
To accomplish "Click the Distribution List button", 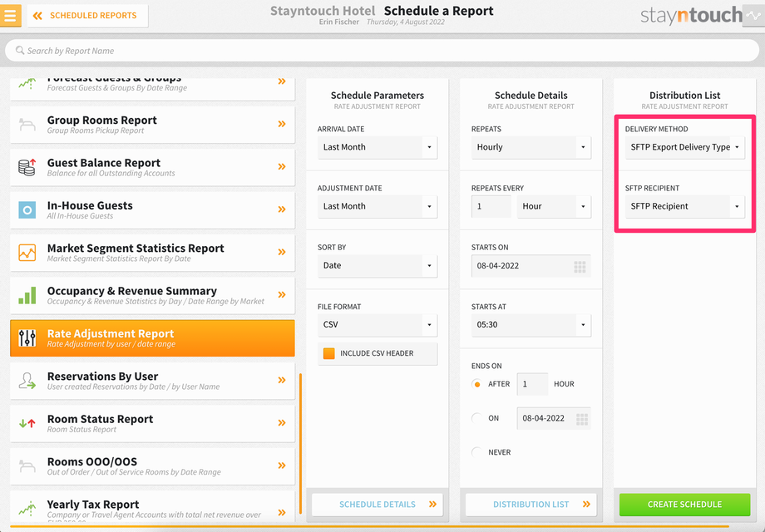I will pyautogui.click(x=531, y=505).
